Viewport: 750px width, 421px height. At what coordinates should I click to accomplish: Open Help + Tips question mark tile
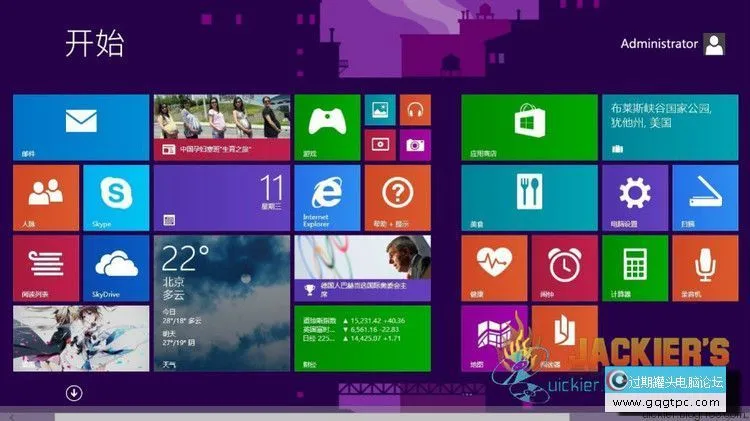point(397,197)
